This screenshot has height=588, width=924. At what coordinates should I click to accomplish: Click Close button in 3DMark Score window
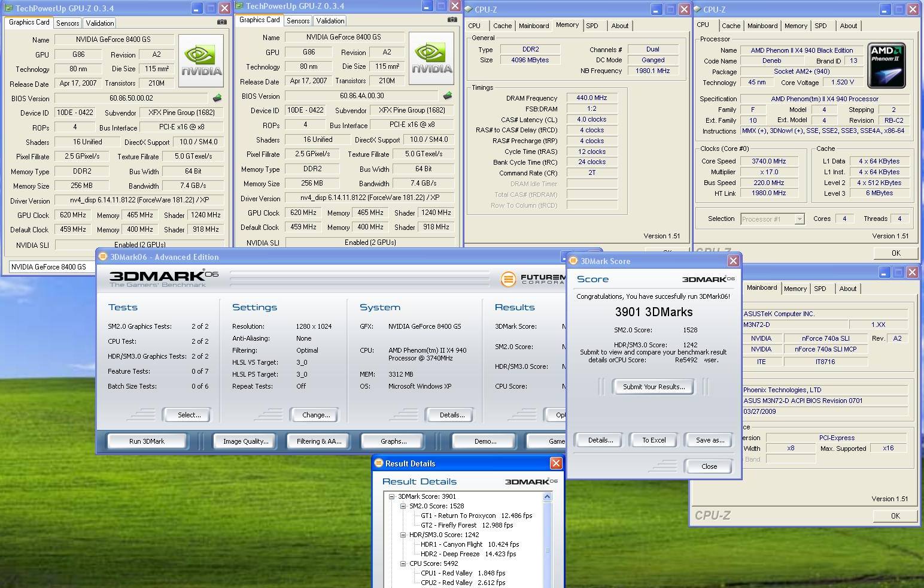coord(709,466)
